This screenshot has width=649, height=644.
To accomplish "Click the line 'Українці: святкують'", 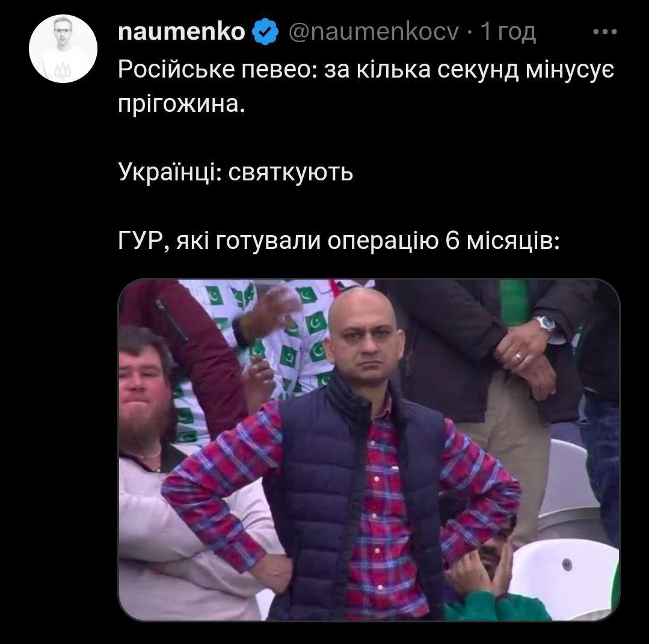I will (x=236, y=172).
